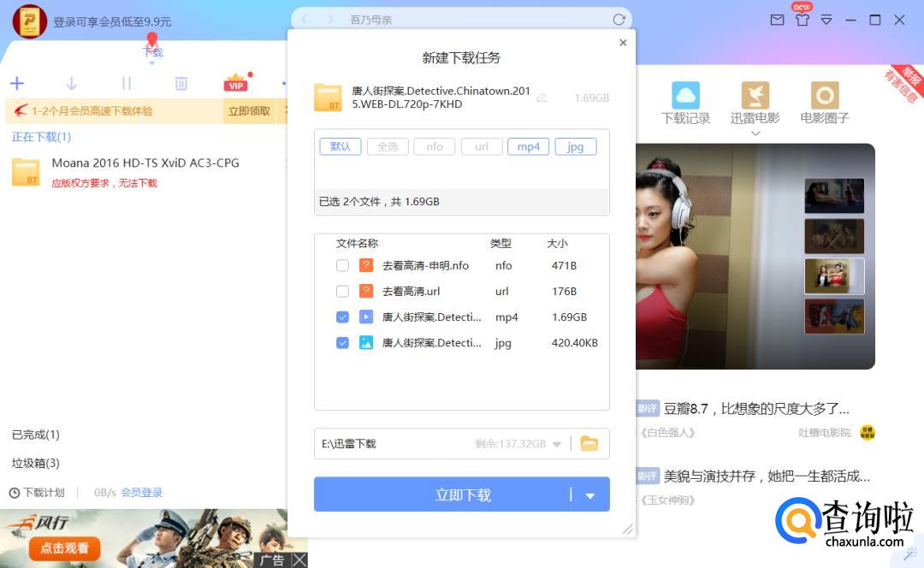This screenshot has height=568, width=924.
Task: Toggle the 默认 filter button
Action: click(x=340, y=147)
